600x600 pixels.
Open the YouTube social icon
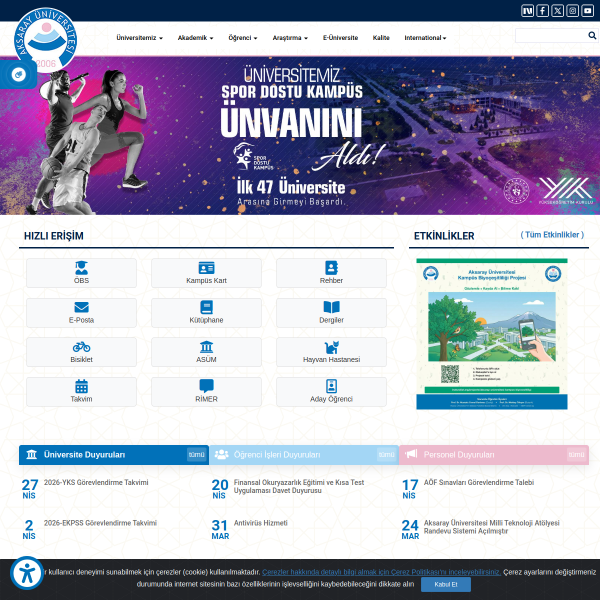(x=587, y=11)
